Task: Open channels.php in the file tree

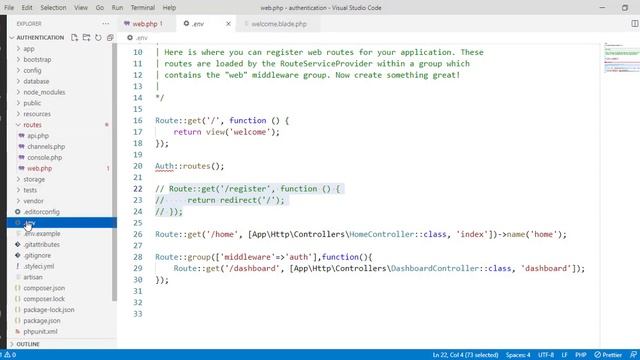Action: (x=46, y=147)
